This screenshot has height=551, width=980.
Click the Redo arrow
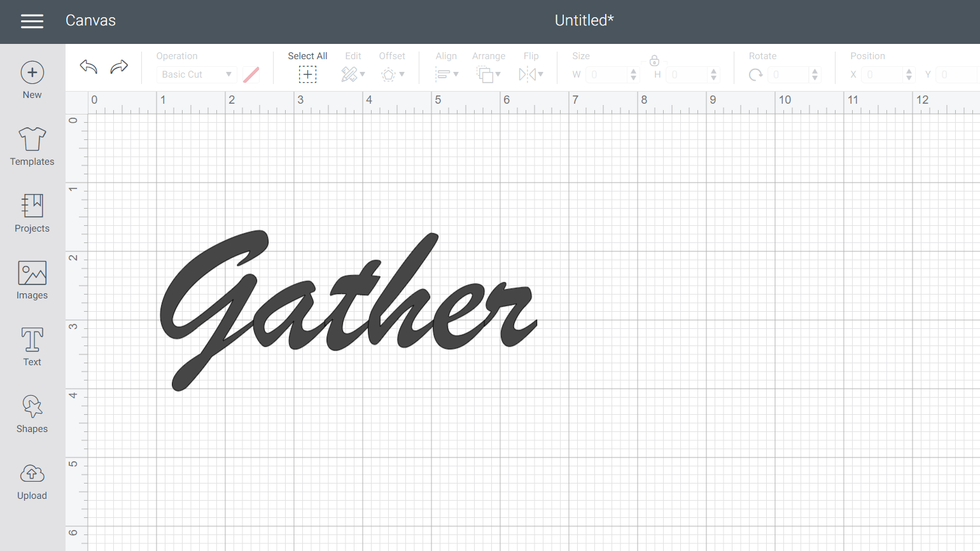(x=119, y=67)
